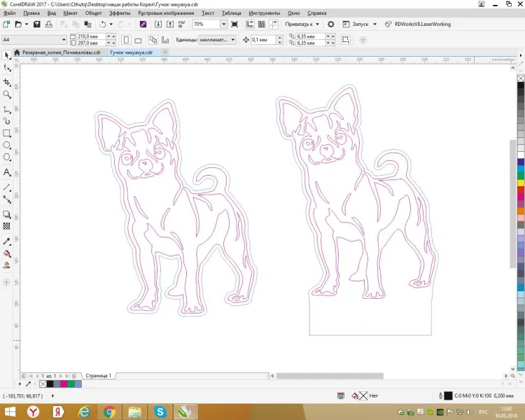Select the Interactive Fill tool
This screenshot has width=525, height=420.
click(7, 253)
